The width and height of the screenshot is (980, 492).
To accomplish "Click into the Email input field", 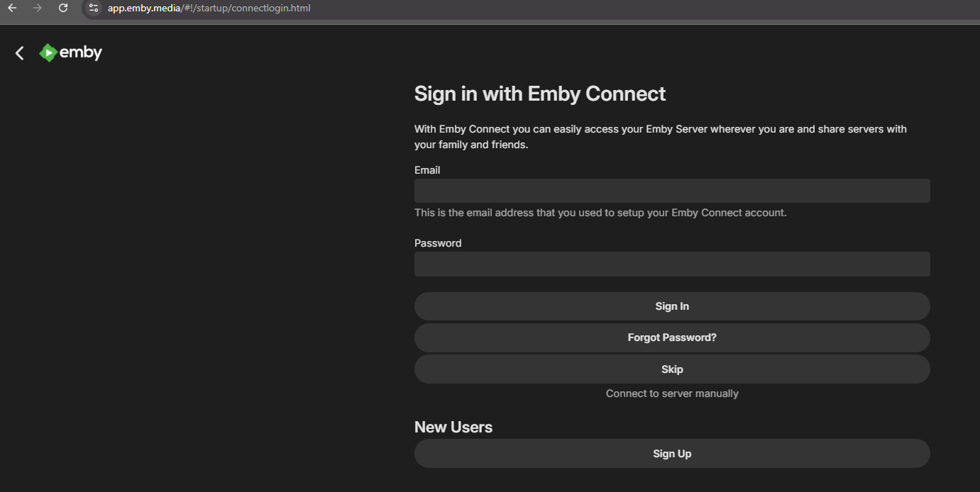I will pos(672,191).
